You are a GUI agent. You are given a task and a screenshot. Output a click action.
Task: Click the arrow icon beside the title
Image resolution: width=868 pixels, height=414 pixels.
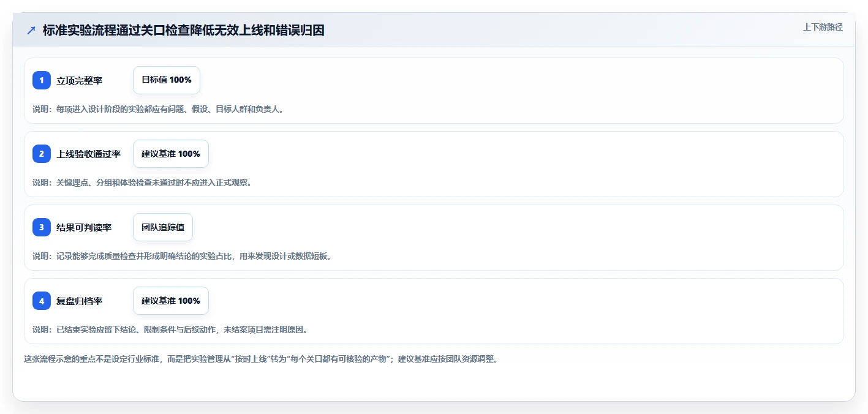[x=31, y=31]
